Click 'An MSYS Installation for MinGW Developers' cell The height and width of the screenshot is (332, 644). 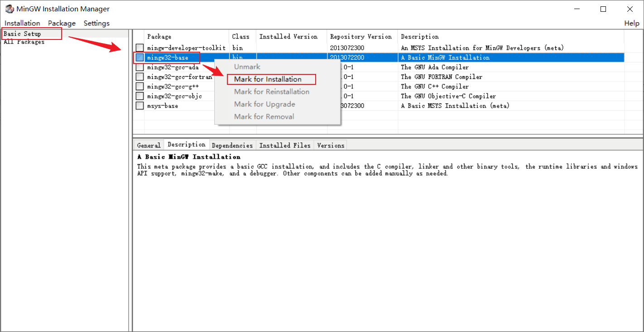[x=482, y=48]
